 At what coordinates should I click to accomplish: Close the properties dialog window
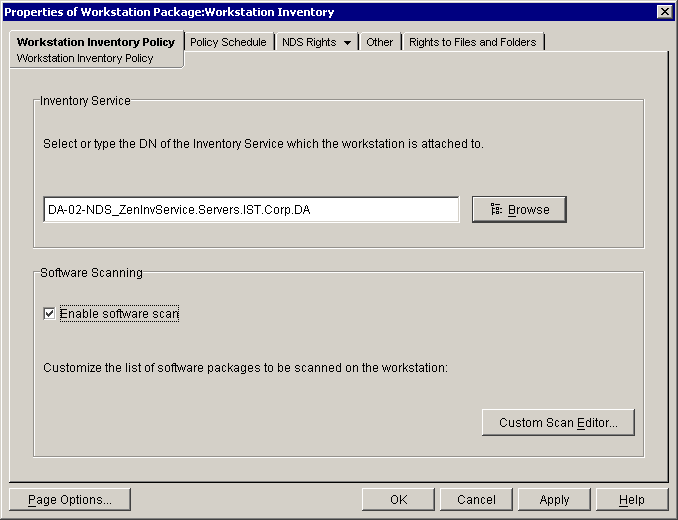click(x=664, y=12)
